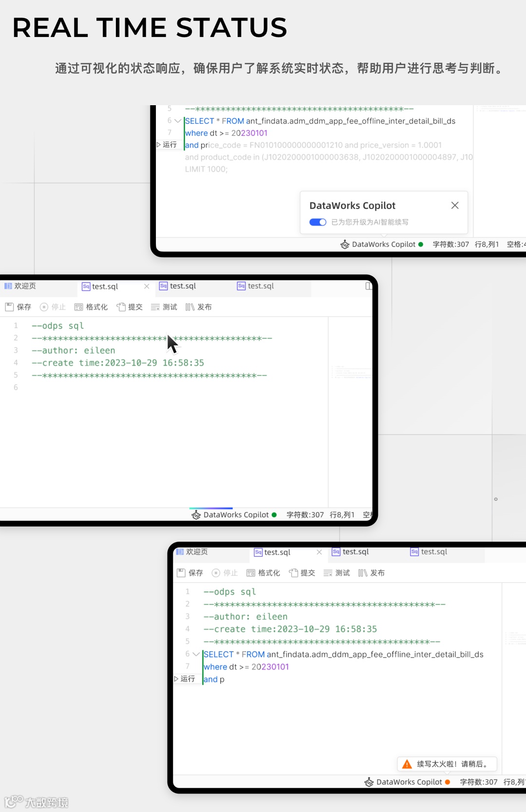This screenshot has width=526, height=812.
Task: Close the DataWorks Copilot popup
Action: coord(455,206)
